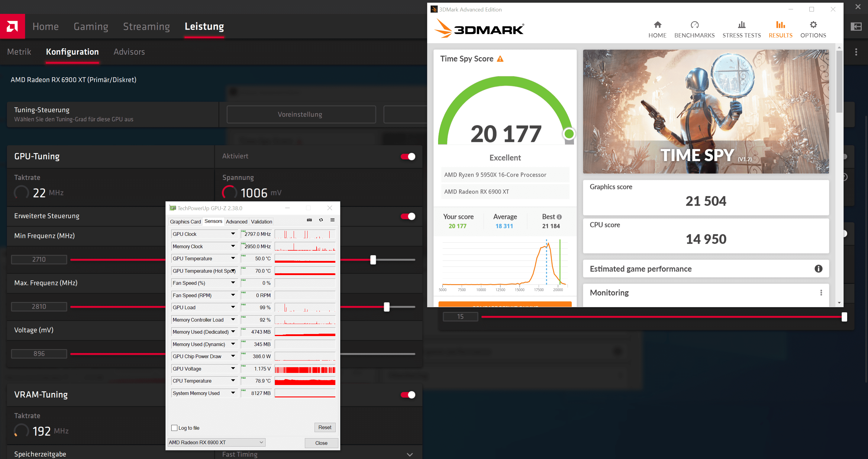Click Voltage 896 input field
The image size is (868, 459).
(x=39, y=354)
